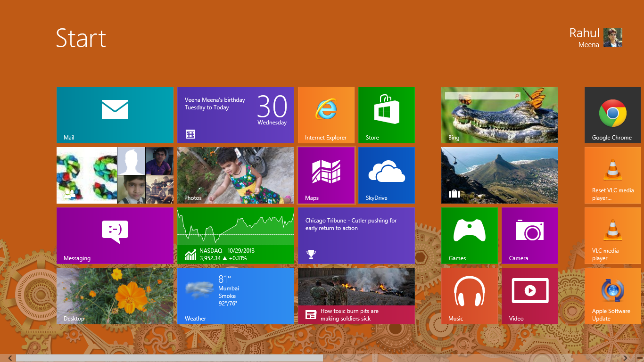Open the Windows Store
644x362 pixels.
pyautogui.click(x=386, y=115)
